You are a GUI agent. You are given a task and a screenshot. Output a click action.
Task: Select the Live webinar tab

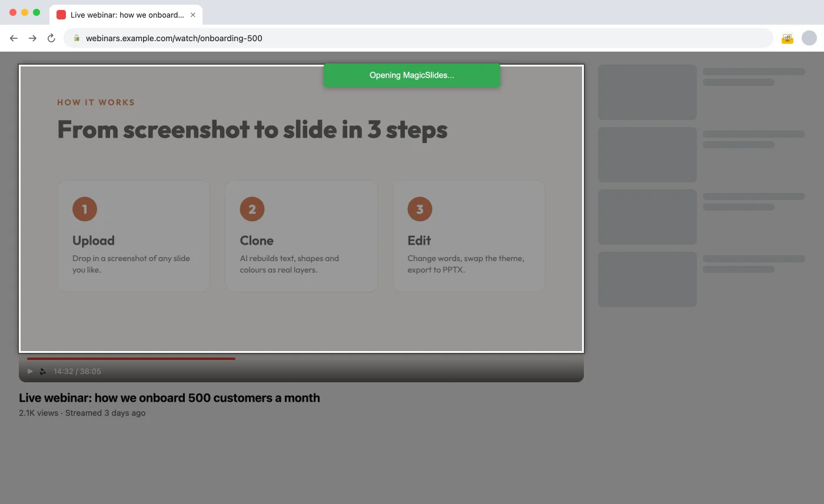coord(126,15)
